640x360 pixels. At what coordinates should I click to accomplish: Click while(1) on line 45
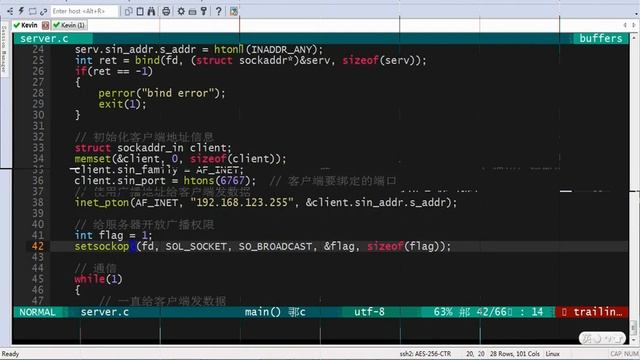tap(98, 279)
